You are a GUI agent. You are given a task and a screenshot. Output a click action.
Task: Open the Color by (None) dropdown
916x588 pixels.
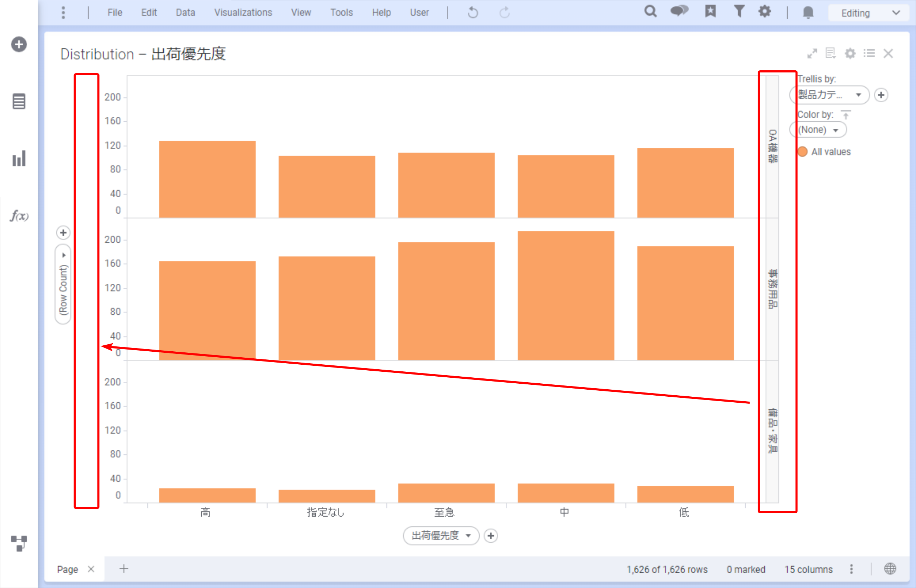[x=835, y=130]
